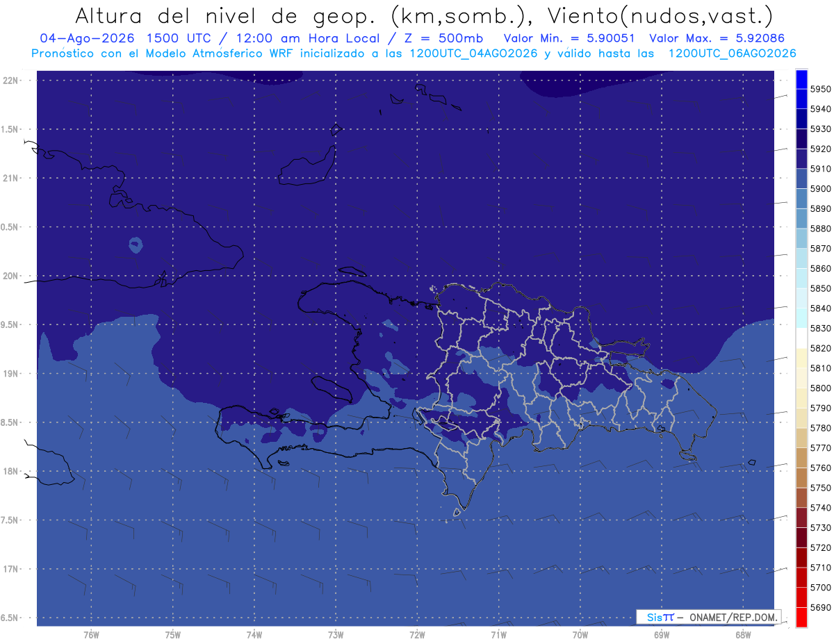Viewport: 834px width, 644px height.
Task: Click the '6.5N' latitude label
Action: (x=10, y=618)
